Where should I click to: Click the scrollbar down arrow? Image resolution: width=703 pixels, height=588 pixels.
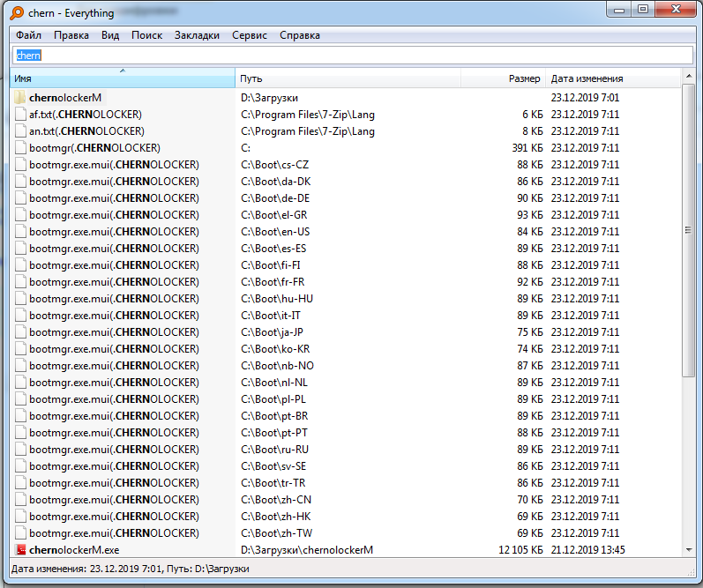(x=688, y=550)
